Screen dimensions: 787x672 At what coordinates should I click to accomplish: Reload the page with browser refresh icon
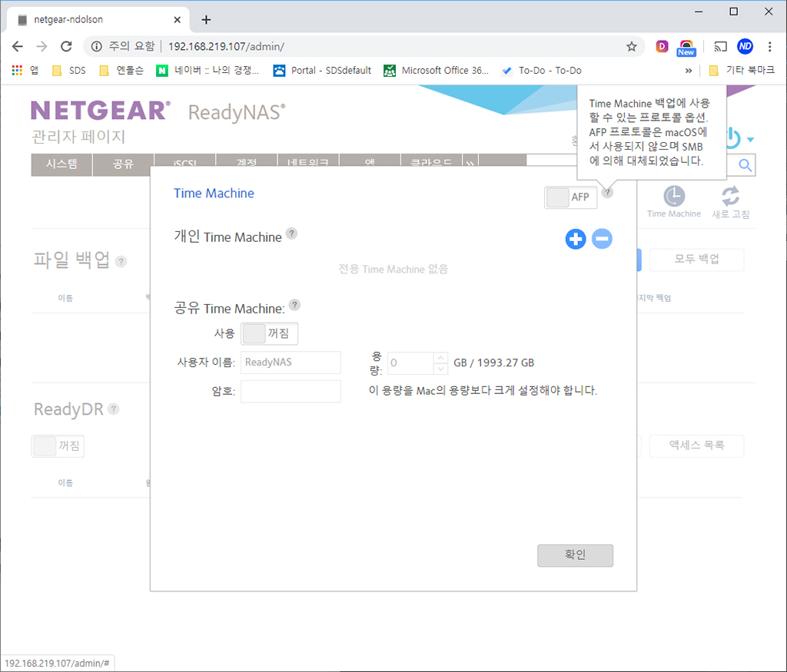[66, 47]
